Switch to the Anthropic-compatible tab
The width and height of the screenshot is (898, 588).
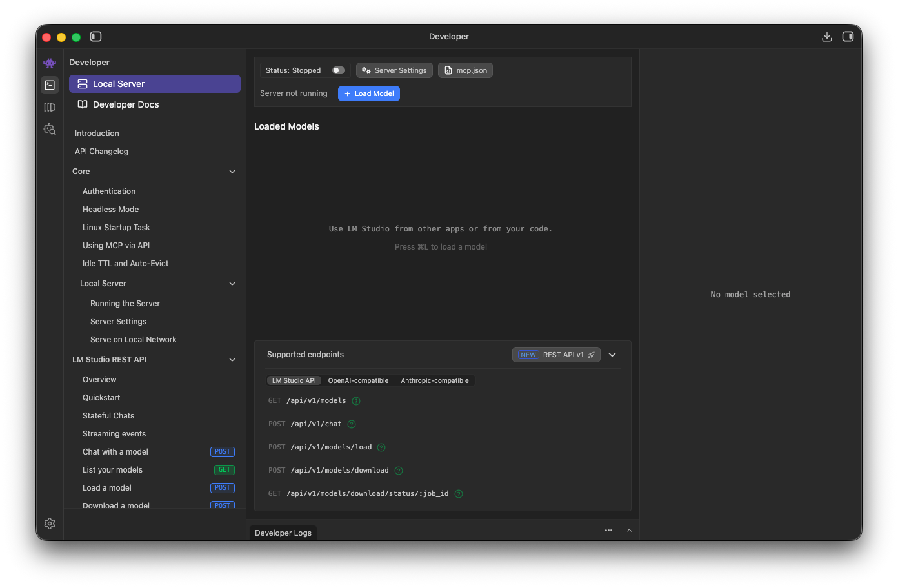435,380
